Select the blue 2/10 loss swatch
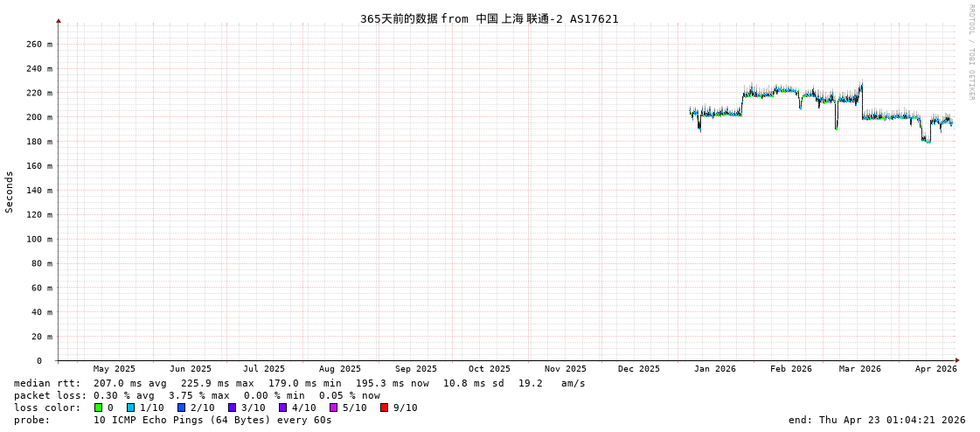Screen dimensions: 980x432 click(181, 408)
